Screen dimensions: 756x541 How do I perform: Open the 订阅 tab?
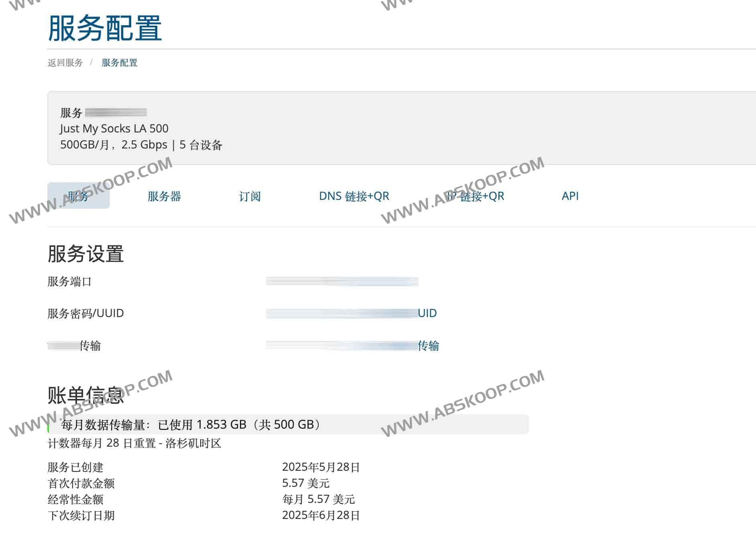[250, 196]
